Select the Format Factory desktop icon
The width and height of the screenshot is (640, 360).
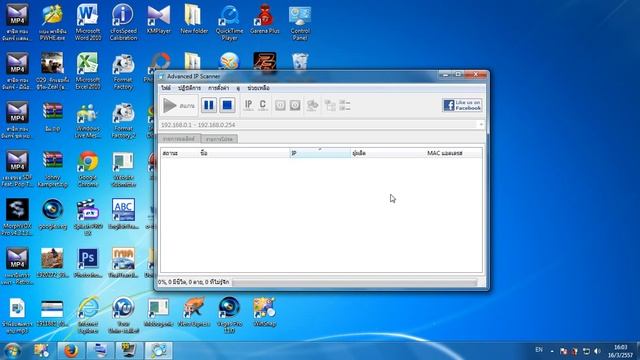click(x=123, y=71)
